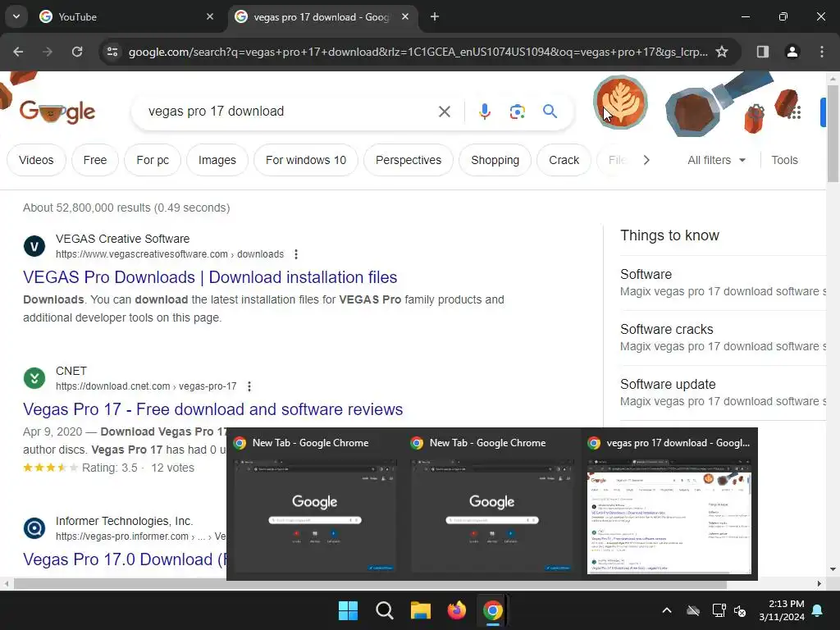840x630 pixels.
Task: Open more options for VEGAS Creative Software result
Action: (296, 254)
